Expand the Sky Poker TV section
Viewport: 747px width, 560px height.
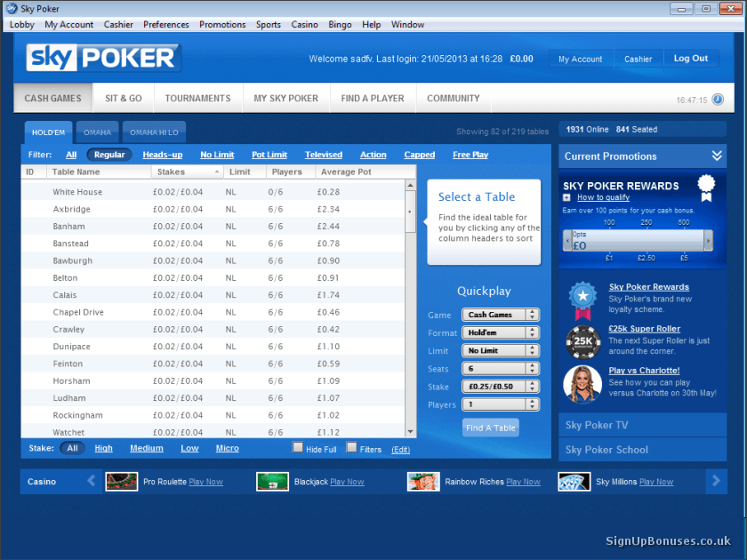[x=642, y=425]
